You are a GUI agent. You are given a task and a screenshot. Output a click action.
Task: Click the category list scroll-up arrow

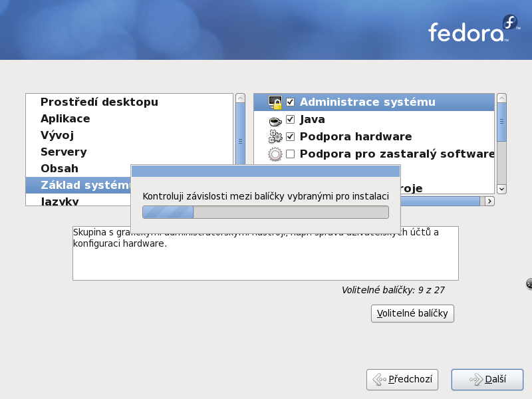coord(240,98)
